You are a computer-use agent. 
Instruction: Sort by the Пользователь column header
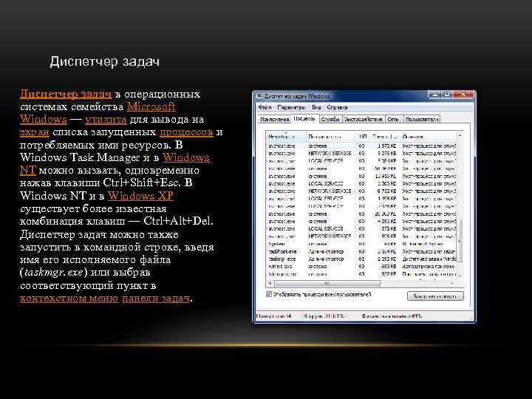[331, 137]
